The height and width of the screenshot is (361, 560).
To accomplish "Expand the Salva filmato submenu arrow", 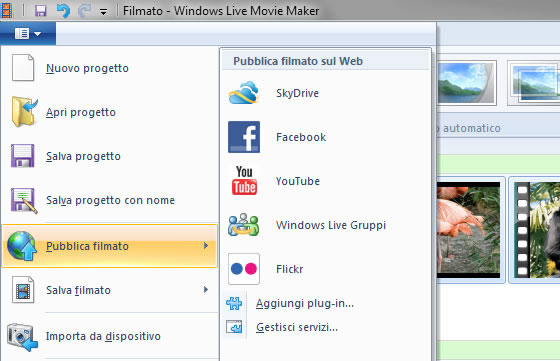I will (206, 290).
